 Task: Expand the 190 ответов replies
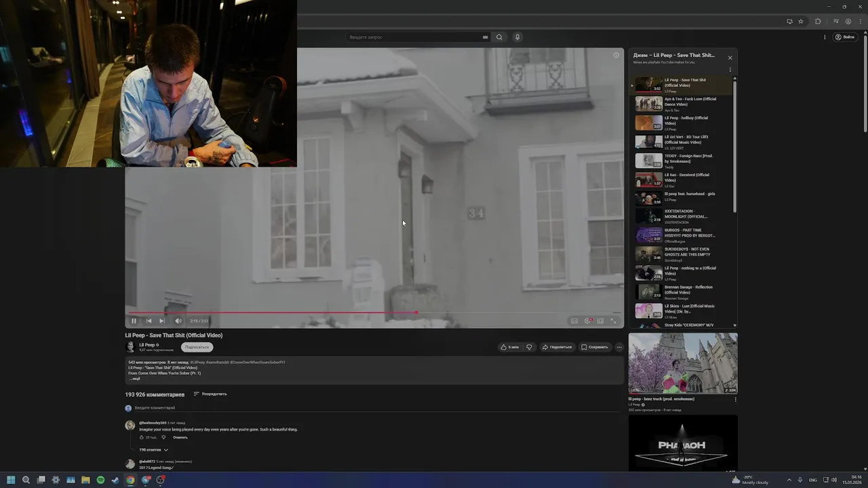153,450
